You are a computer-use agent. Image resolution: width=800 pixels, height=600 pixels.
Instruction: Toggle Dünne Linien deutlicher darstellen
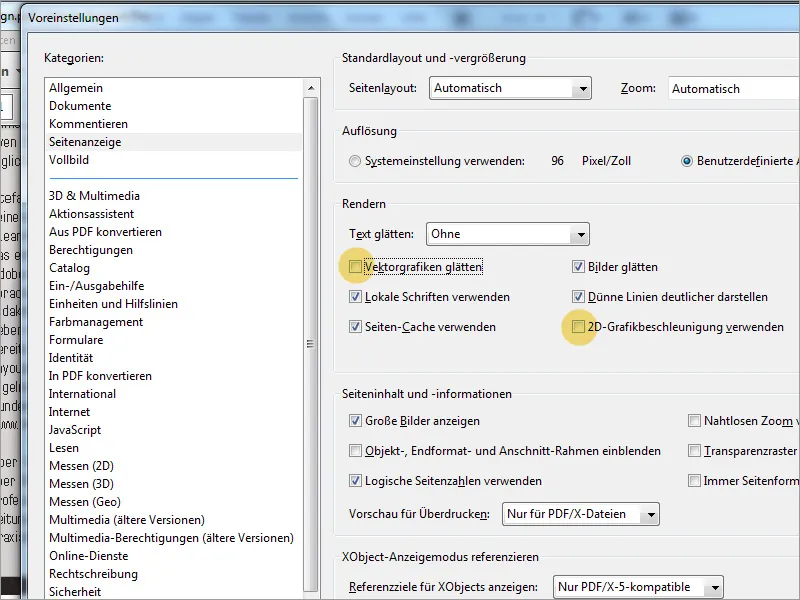[578, 297]
